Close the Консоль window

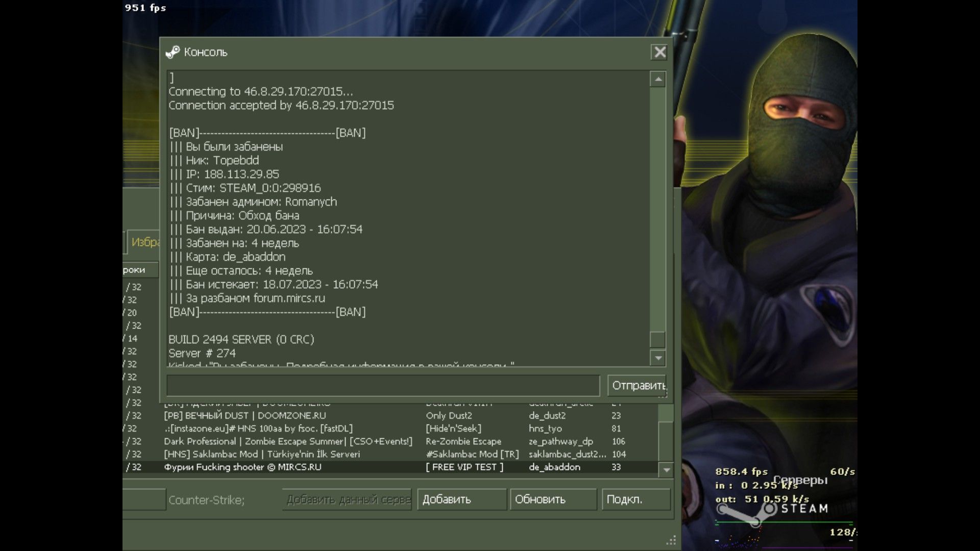[x=659, y=52]
